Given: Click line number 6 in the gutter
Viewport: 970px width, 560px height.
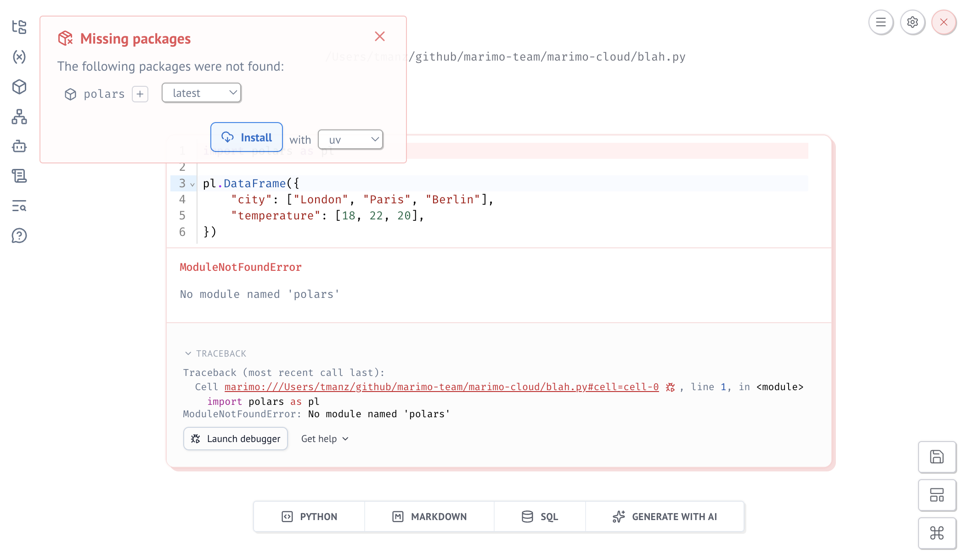Looking at the screenshot, I should (182, 232).
